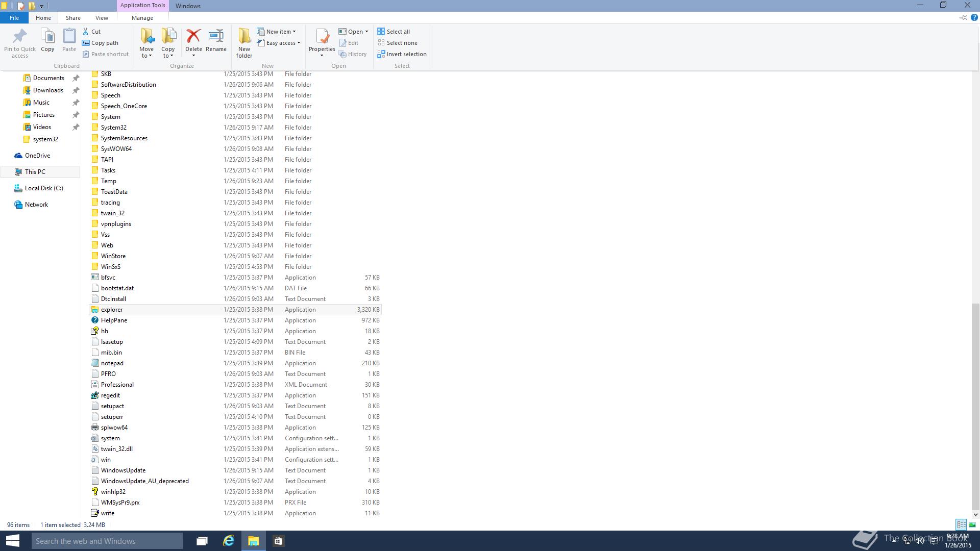The height and width of the screenshot is (551, 980).
Task: Click the History command
Action: pyautogui.click(x=353, y=54)
